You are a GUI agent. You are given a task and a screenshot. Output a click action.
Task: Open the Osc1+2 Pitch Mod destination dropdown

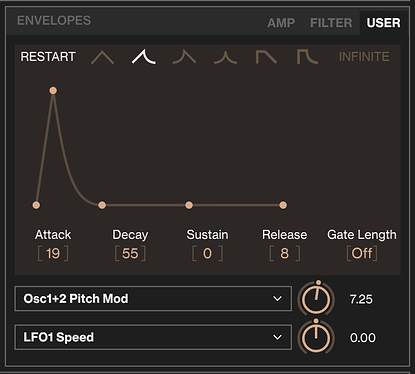pyautogui.click(x=153, y=299)
